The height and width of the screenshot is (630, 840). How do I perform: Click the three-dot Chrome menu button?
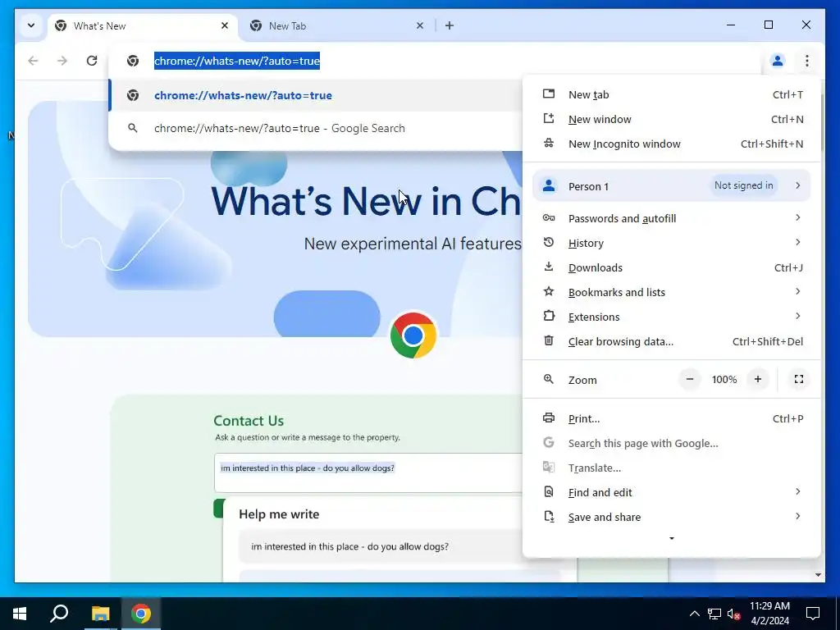point(807,61)
